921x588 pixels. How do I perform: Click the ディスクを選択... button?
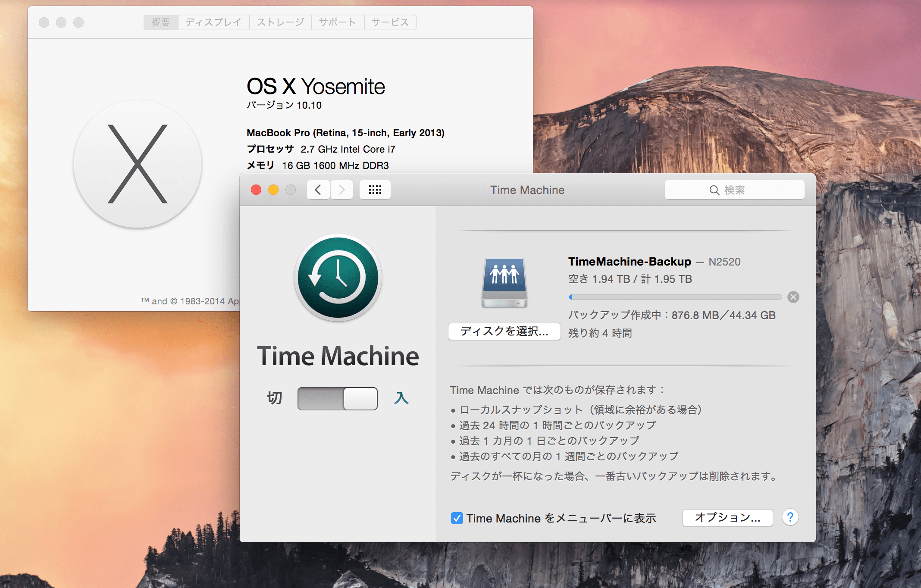[504, 331]
